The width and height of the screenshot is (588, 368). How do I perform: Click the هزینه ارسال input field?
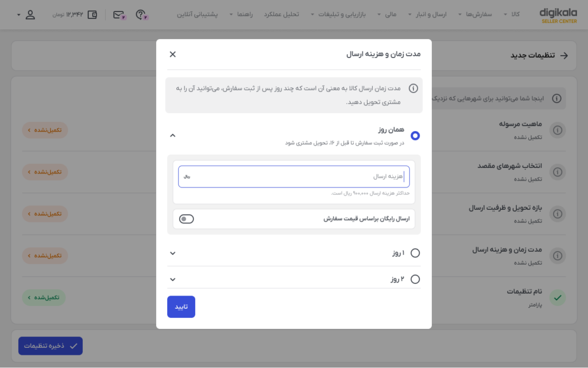pyautogui.click(x=293, y=177)
